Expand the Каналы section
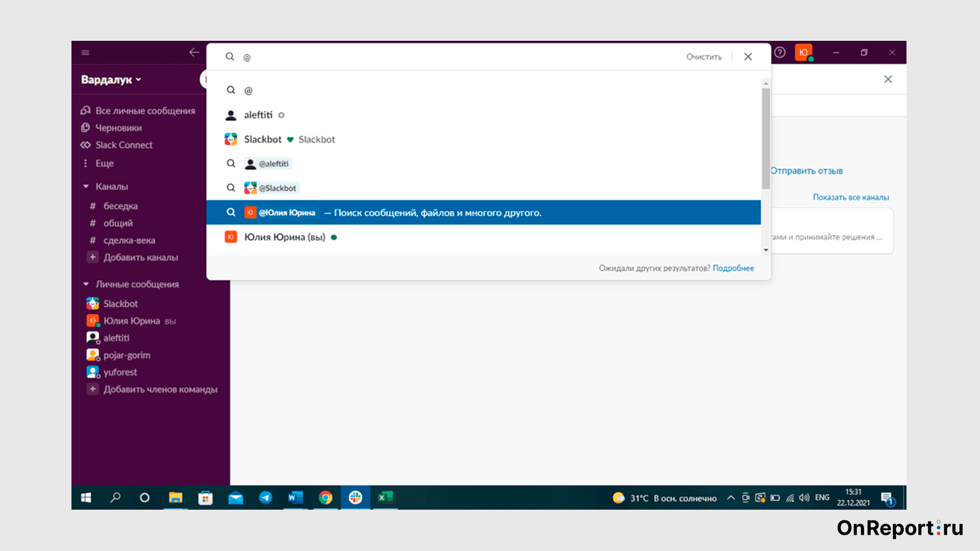 (x=86, y=186)
